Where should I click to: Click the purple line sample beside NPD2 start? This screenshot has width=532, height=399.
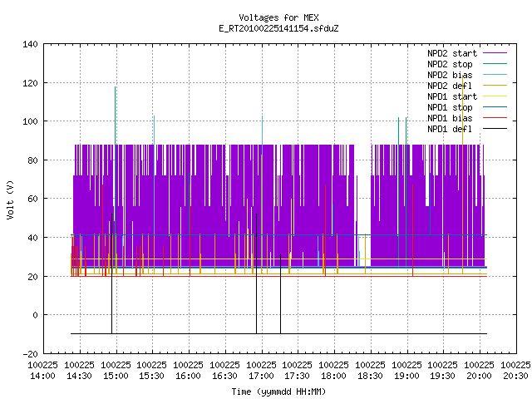pyautogui.click(x=495, y=53)
